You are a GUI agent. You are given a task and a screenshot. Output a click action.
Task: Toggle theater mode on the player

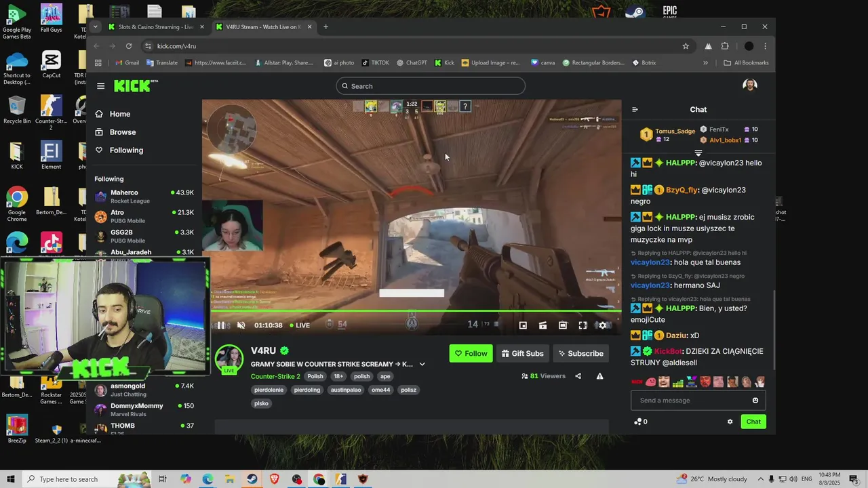563,325
